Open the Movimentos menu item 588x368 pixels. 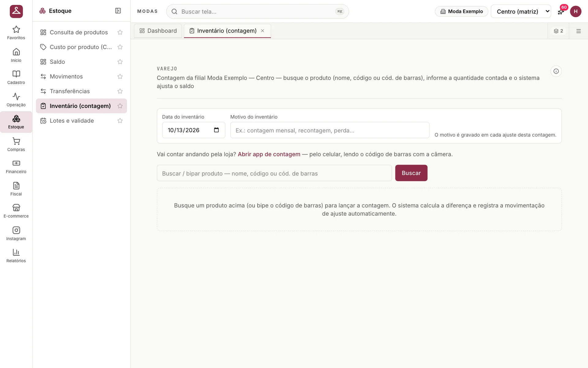point(66,76)
